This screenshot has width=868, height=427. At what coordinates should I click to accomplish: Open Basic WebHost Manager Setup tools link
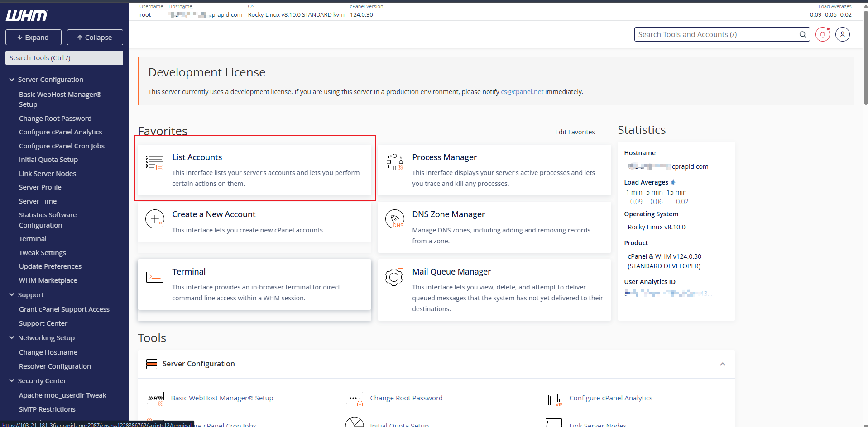[x=222, y=398]
